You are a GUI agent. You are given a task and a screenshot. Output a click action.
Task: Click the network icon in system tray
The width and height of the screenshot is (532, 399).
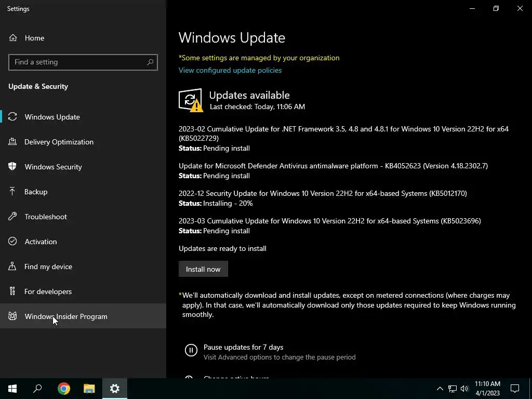tap(453, 389)
